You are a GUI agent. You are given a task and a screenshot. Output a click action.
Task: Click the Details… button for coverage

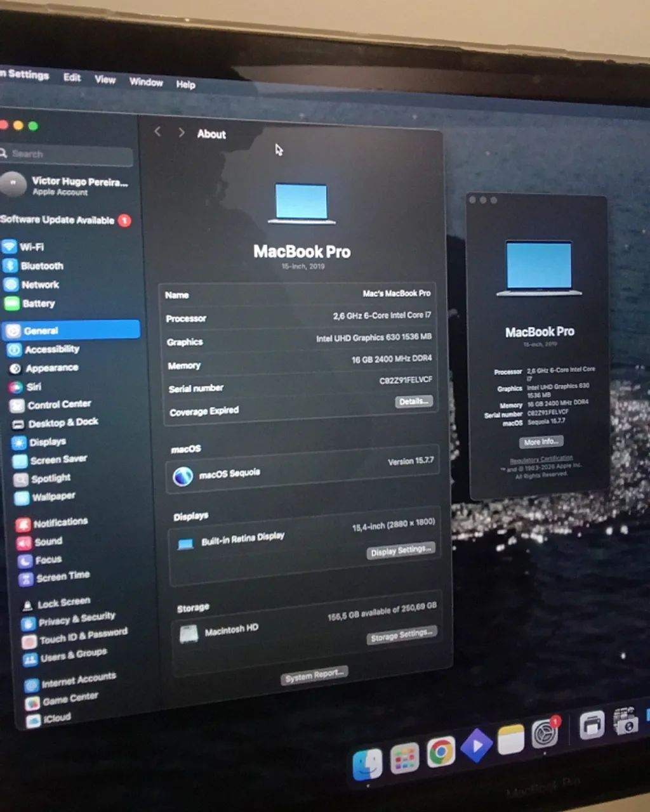414,402
